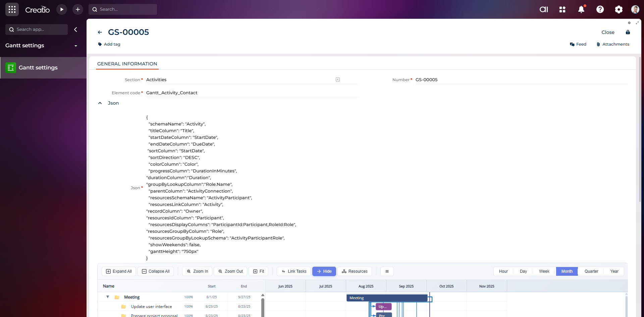Click the run process play icon
This screenshot has height=317, width=644.
coord(62,9)
